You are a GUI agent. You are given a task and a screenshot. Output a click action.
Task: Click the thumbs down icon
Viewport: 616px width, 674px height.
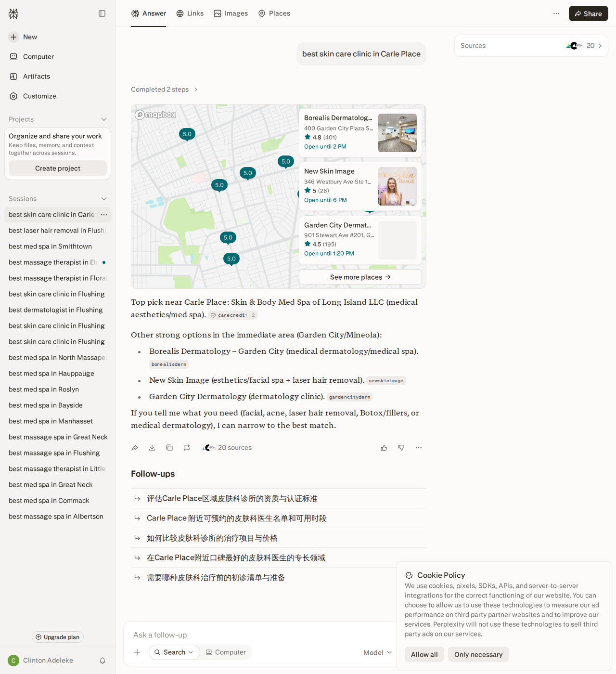(x=401, y=448)
